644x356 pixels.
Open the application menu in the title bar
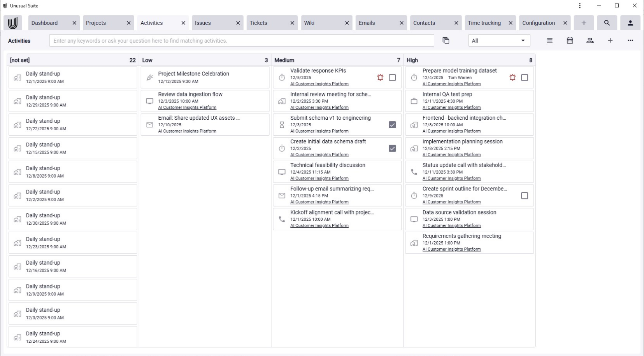pyautogui.click(x=579, y=5)
